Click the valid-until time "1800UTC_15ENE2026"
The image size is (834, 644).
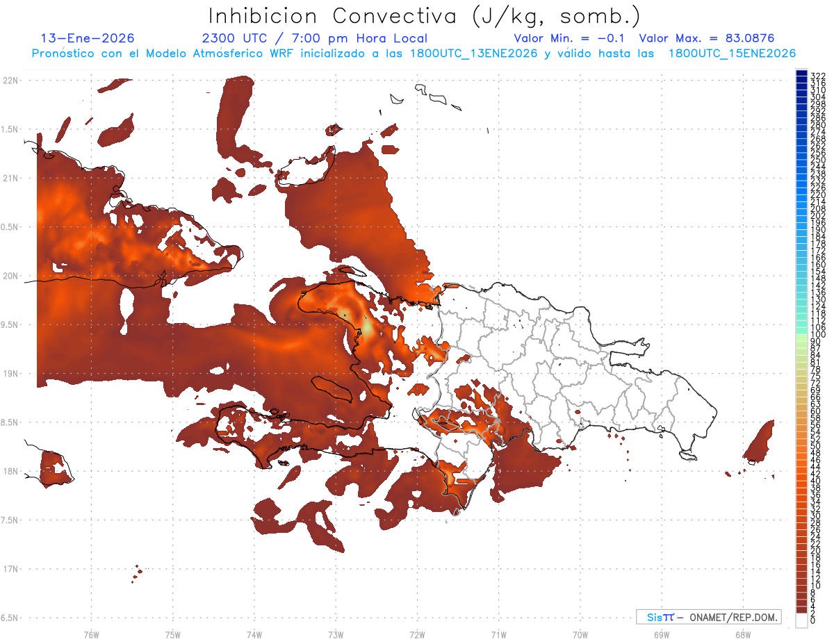[732, 53]
